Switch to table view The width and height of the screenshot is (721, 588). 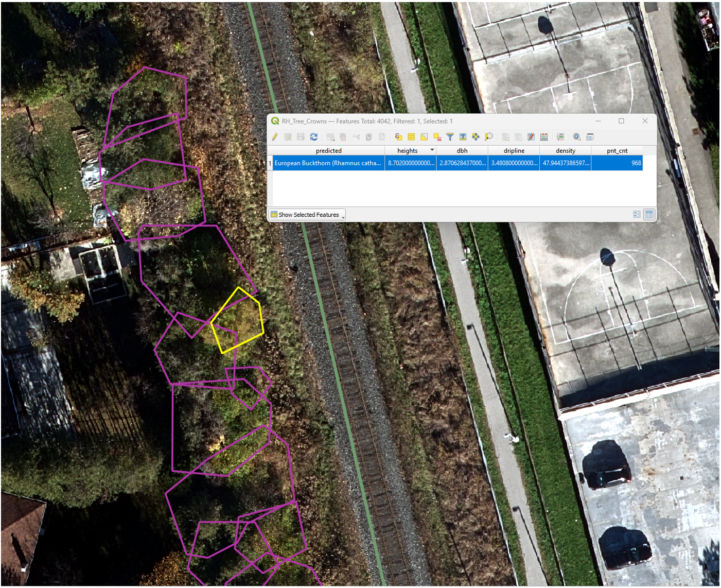click(649, 214)
